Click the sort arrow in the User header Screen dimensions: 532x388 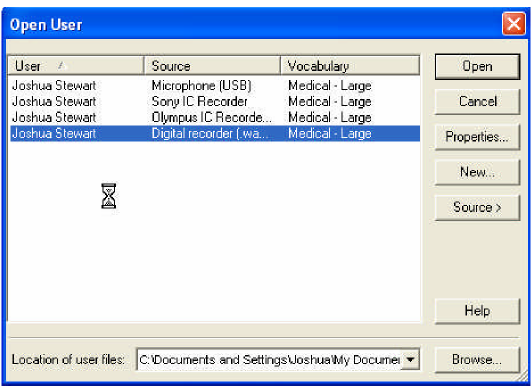point(61,65)
